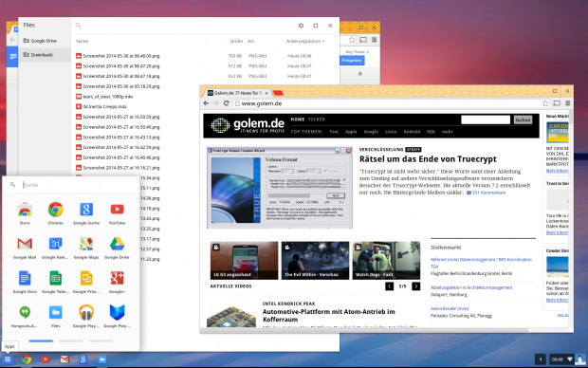
Task: Click the Files window search magnifier
Action: pyautogui.click(x=78, y=26)
